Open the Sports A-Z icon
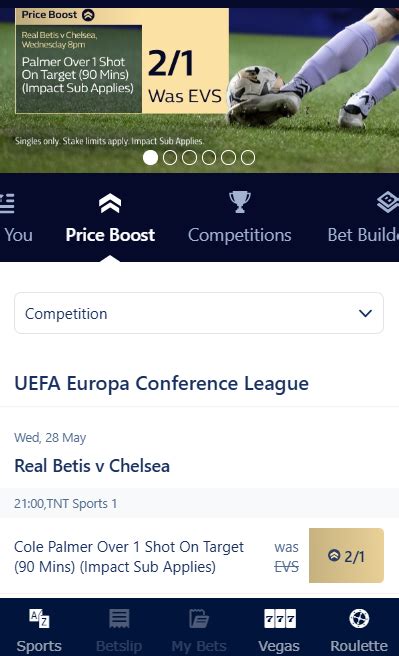 pyautogui.click(x=39, y=618)
